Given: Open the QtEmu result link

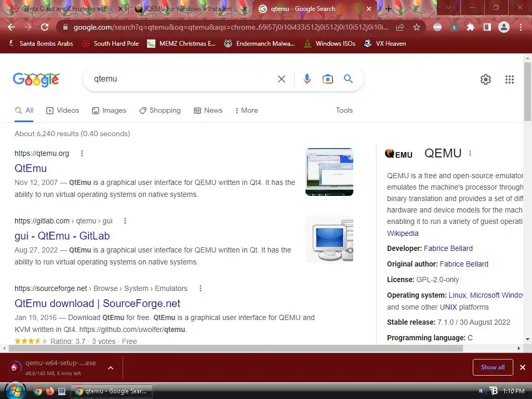Looking at the screenshot, I should point(31,168).
